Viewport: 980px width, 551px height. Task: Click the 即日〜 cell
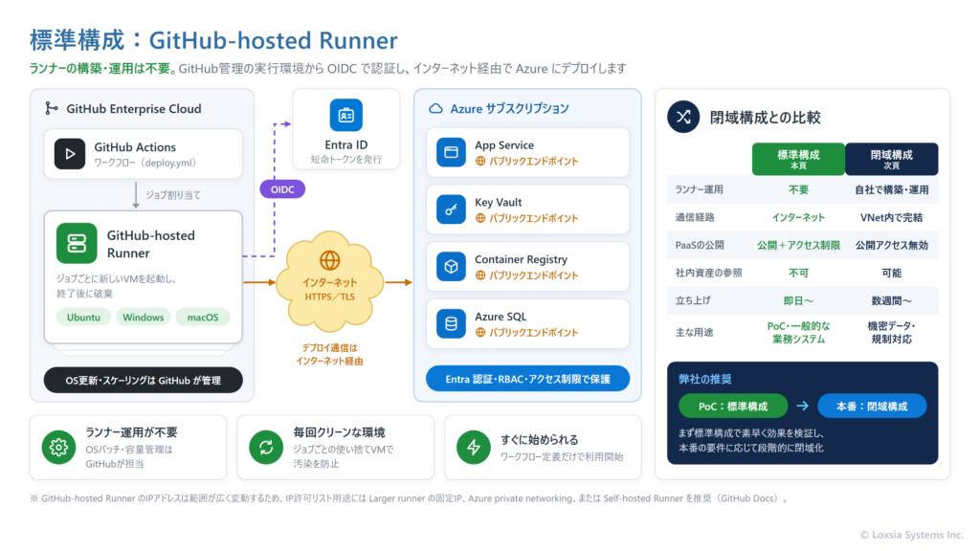(x=798, y=300)
